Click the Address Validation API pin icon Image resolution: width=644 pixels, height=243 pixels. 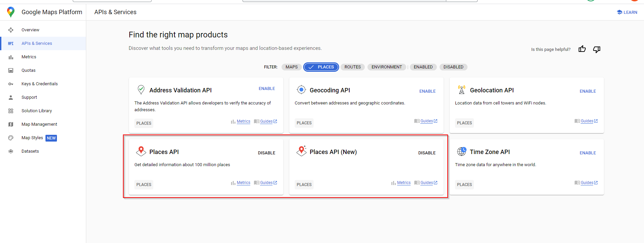coord(141,90)
